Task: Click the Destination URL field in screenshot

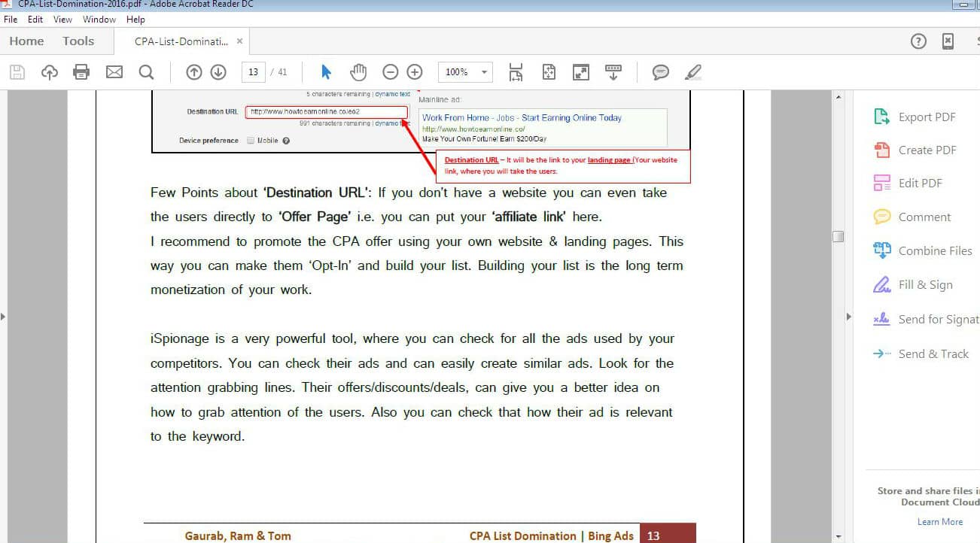Action: tap(327, 112)
